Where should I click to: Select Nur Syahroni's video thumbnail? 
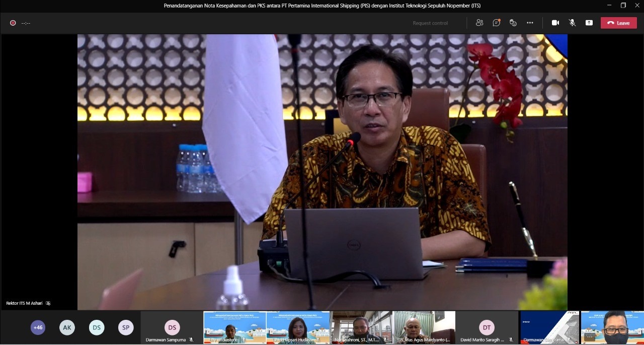point(361,327)
